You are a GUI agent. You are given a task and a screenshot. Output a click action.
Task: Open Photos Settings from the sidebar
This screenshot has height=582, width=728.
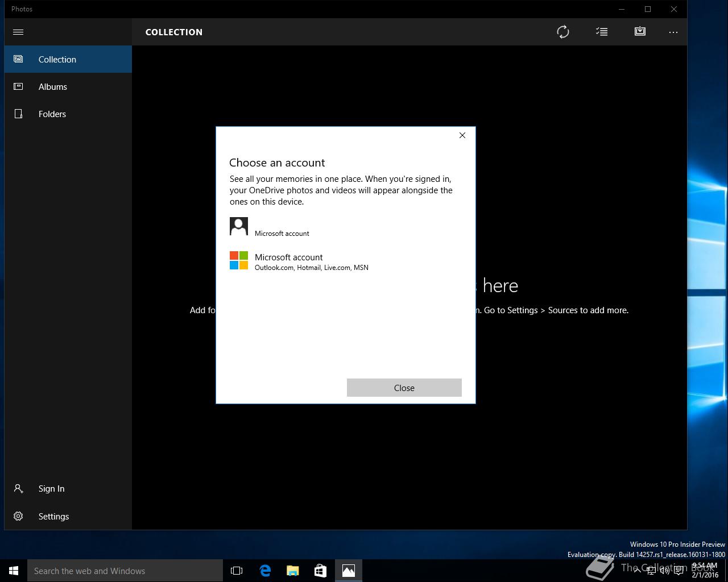tap(53, 516)
